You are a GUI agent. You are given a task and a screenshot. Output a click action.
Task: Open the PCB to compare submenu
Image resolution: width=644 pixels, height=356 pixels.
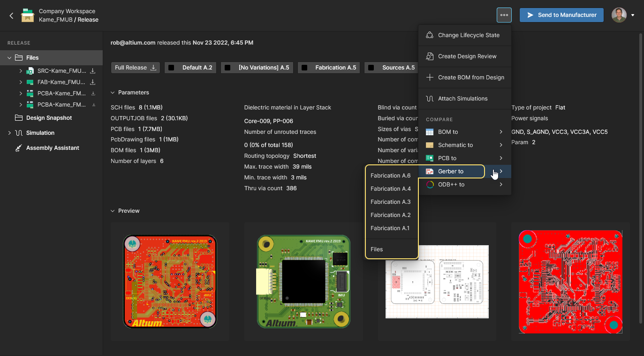point(465,158)
